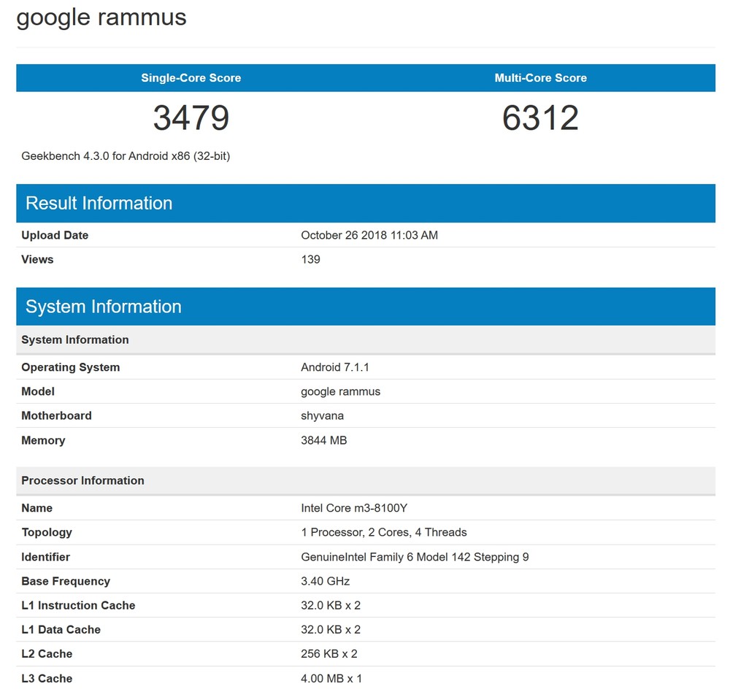Click the Geekbench 4.3.0 version text
730x700 pixels.
point(126,155)
